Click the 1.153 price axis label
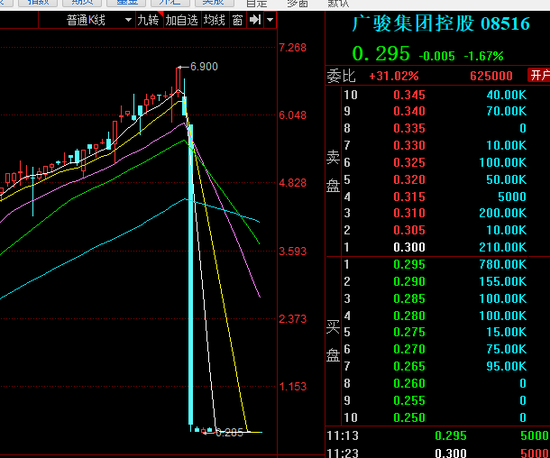This screenshot has height=458, width=550. (x=293, y=387)
